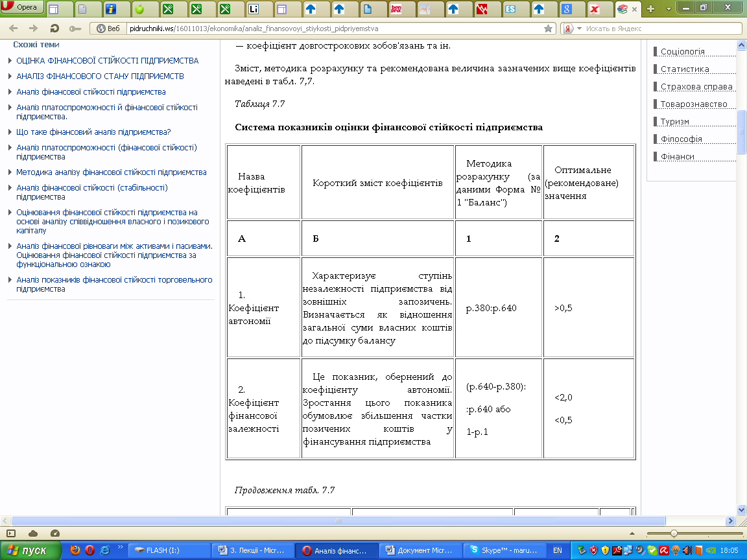Open the Opera main menu button
747x560 pixels.
[x=23, y=7]
